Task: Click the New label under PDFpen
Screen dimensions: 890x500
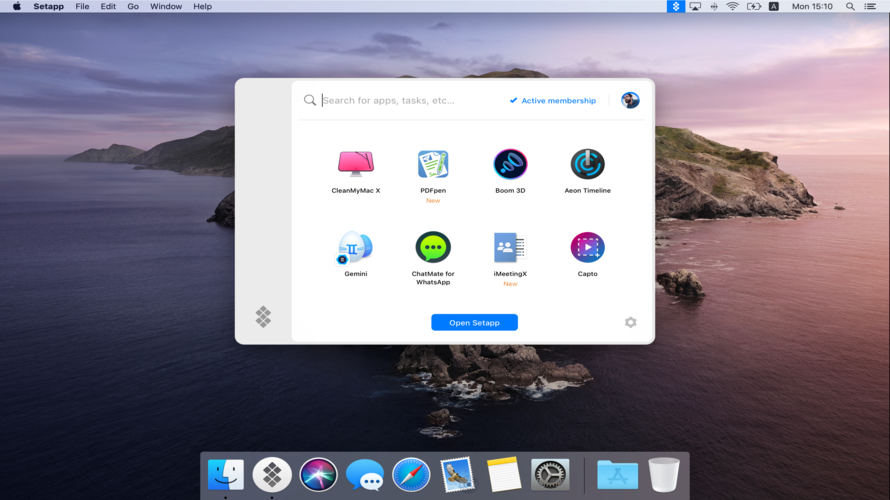Action: (433, 200)
